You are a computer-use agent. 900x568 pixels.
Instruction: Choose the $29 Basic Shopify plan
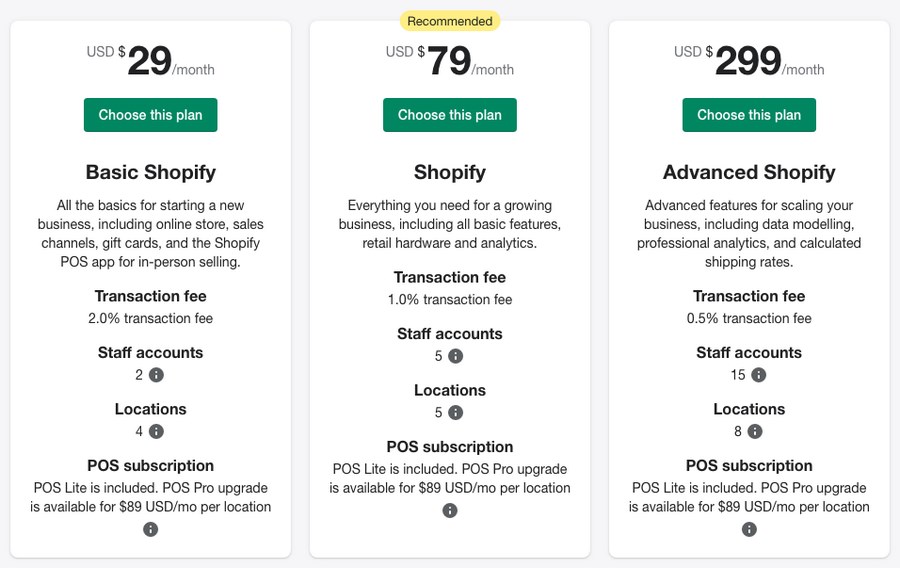click(150, 115)
